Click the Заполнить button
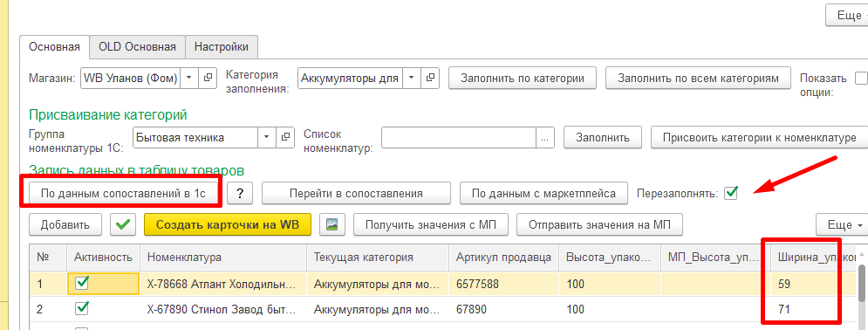 click(x=602, y=137)
